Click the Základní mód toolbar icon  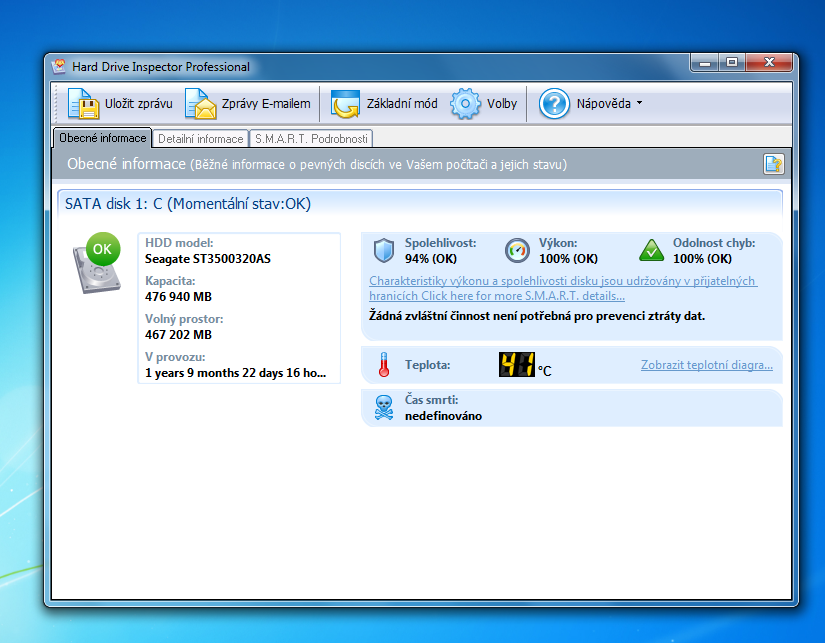coord(346,104)
